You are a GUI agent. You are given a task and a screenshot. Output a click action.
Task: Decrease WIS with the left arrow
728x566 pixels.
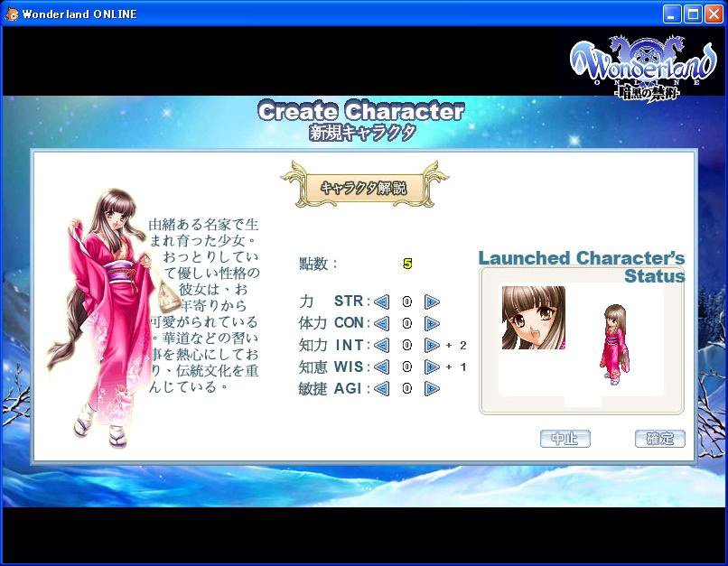point(382,367)
